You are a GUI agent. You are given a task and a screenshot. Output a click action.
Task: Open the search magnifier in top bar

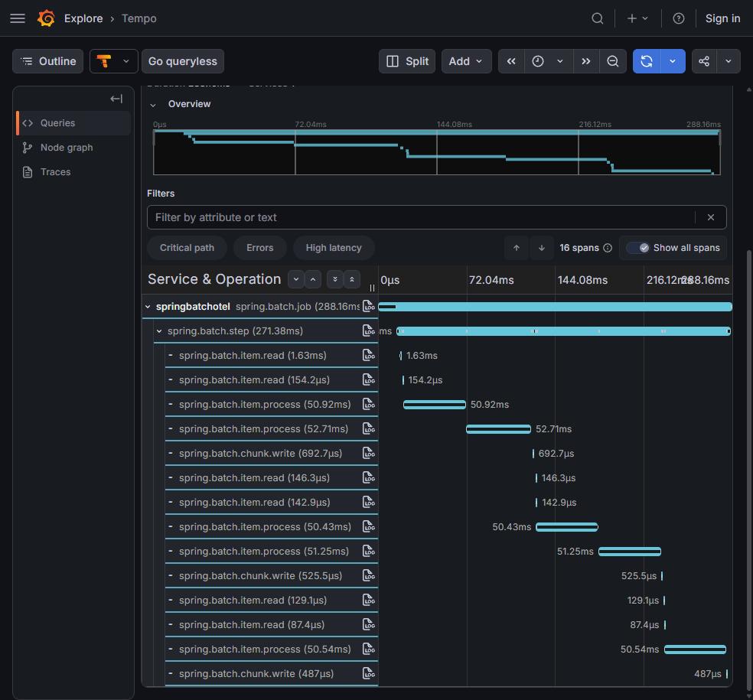[x=598, y=18]
